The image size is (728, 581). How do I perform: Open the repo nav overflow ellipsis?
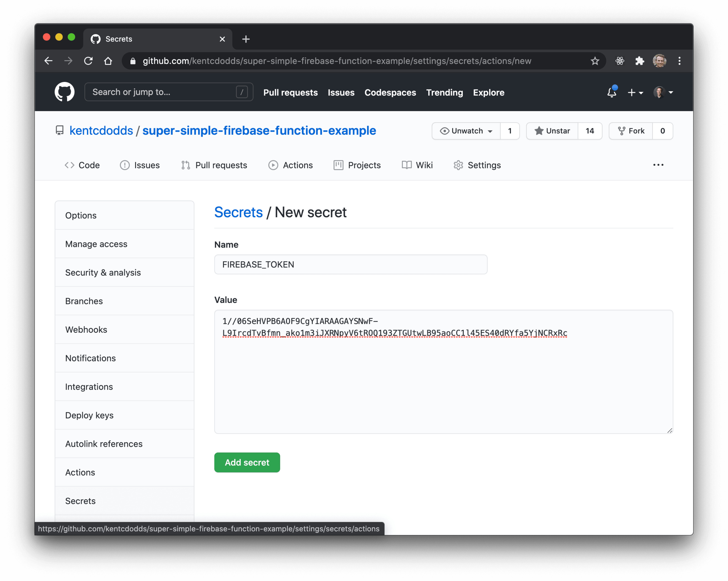tap(658, 165)
